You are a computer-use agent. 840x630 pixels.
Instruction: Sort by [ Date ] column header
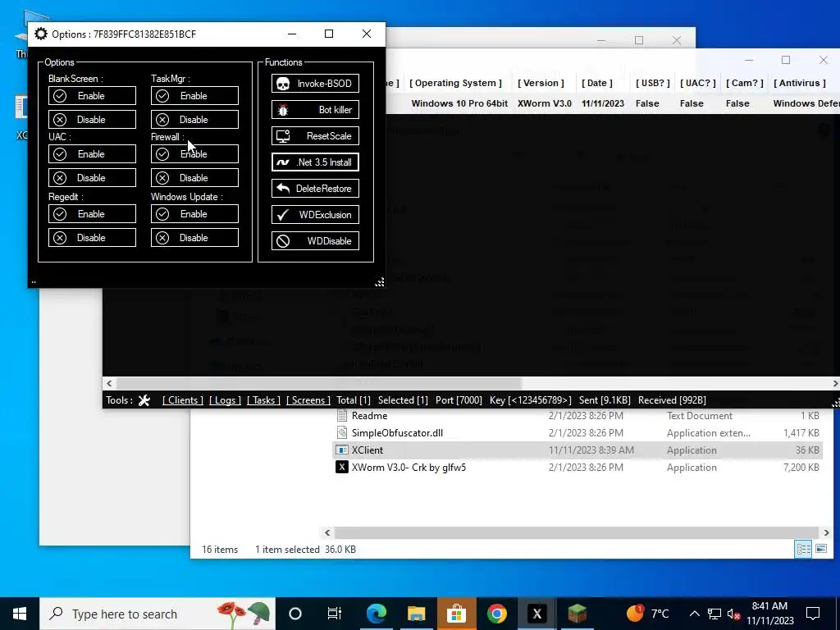point(597,83)
